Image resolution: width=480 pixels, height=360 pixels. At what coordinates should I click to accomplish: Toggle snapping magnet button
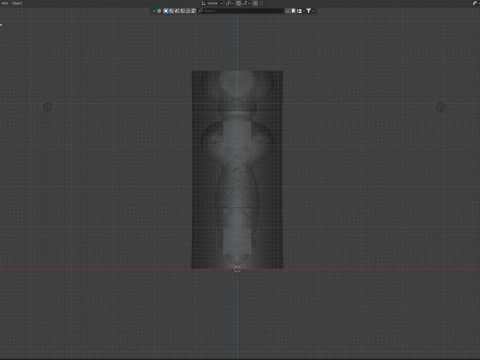point(239,3)
